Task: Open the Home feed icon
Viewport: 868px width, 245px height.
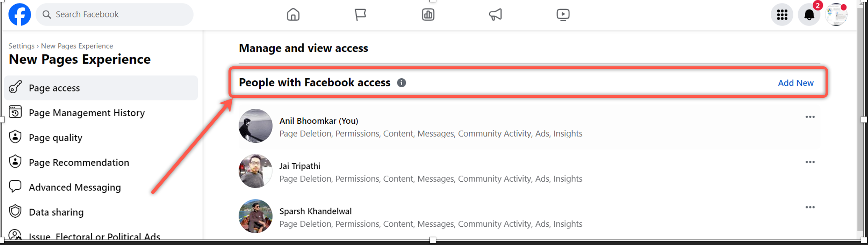Action: coord(293,15)
